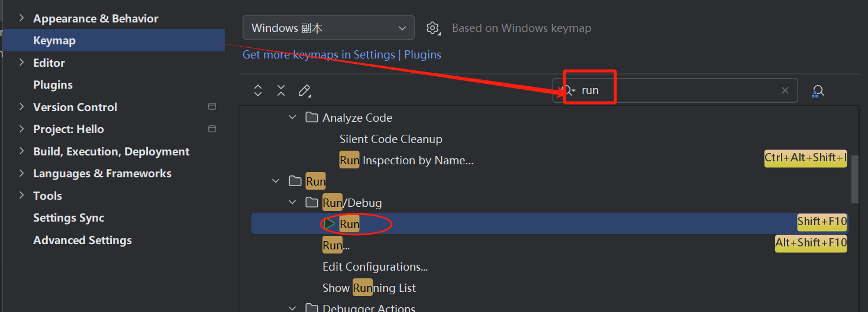
Task: Expand the Editor settings section
Action: tap(21, 63)
